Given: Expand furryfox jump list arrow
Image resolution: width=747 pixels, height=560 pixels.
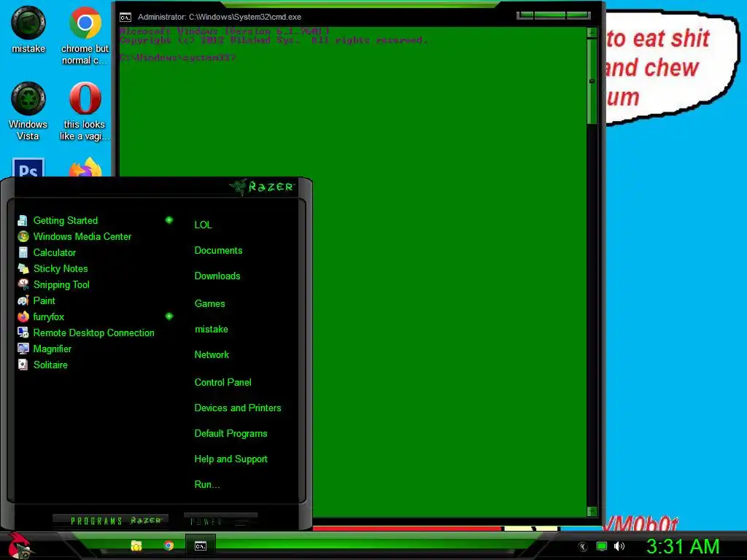Looking at the screenshot, I should (169, 316).
